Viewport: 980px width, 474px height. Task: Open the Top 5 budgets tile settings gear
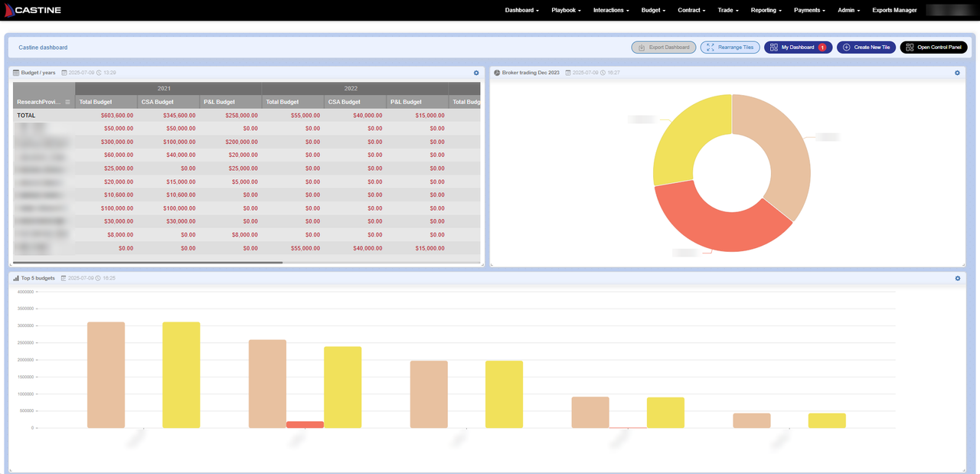[x=958, y=278]
